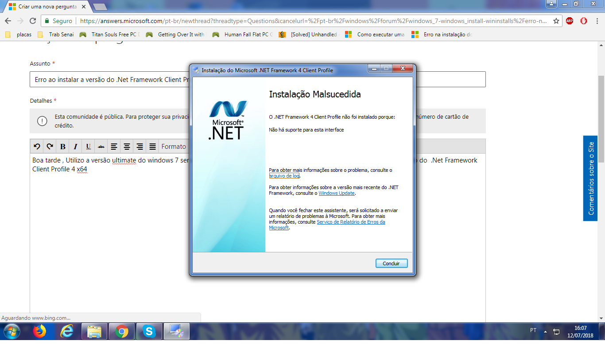Open the Trab Senai bookmark folder

(56, 35)
